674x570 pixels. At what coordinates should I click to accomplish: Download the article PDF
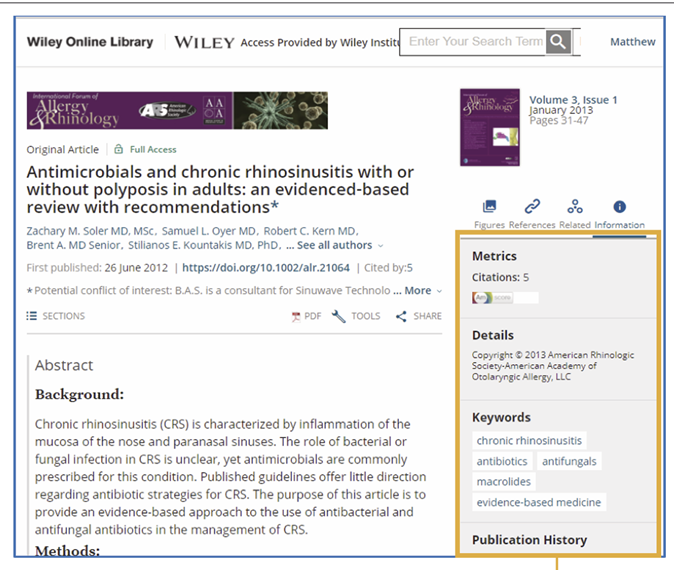306,316
